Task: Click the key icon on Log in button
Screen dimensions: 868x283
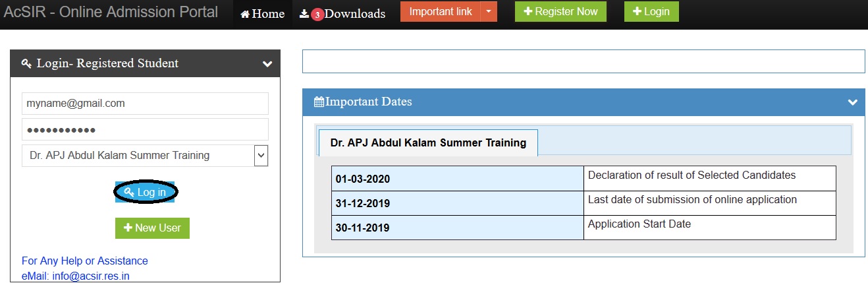Action: 129,192
